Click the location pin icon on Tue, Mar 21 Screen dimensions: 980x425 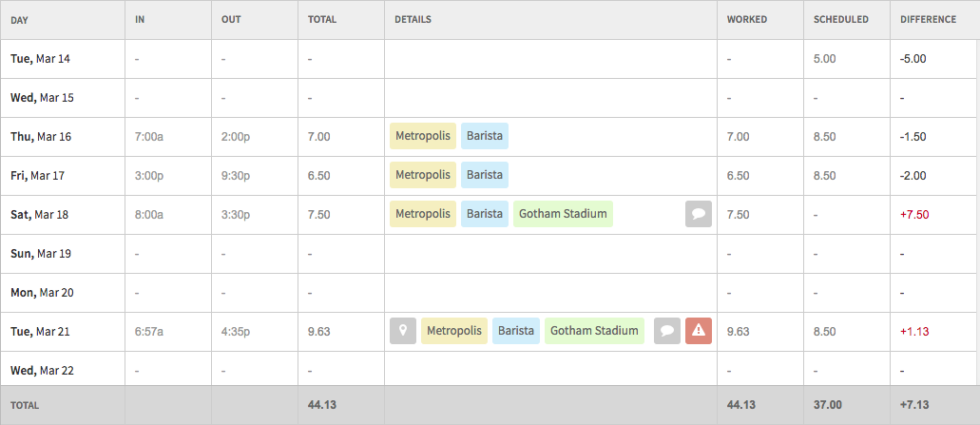coord(402,331)
